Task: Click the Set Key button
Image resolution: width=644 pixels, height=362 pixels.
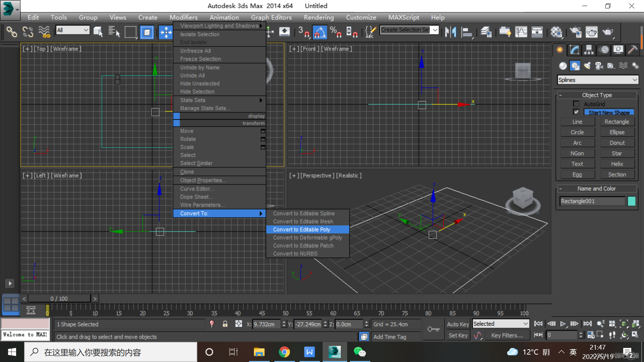Action: click(458, 335)
